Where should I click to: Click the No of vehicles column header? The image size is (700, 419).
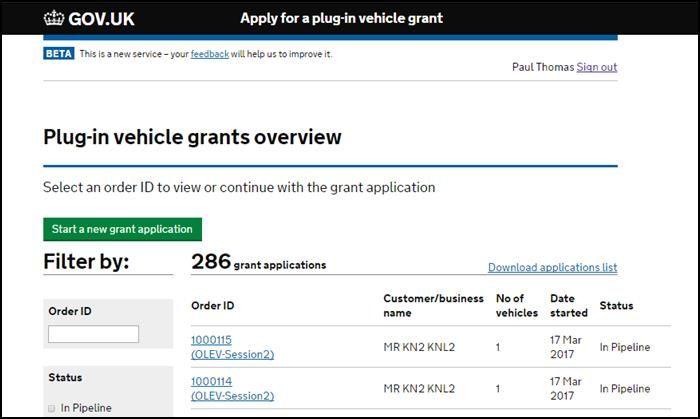pos(517,305)
